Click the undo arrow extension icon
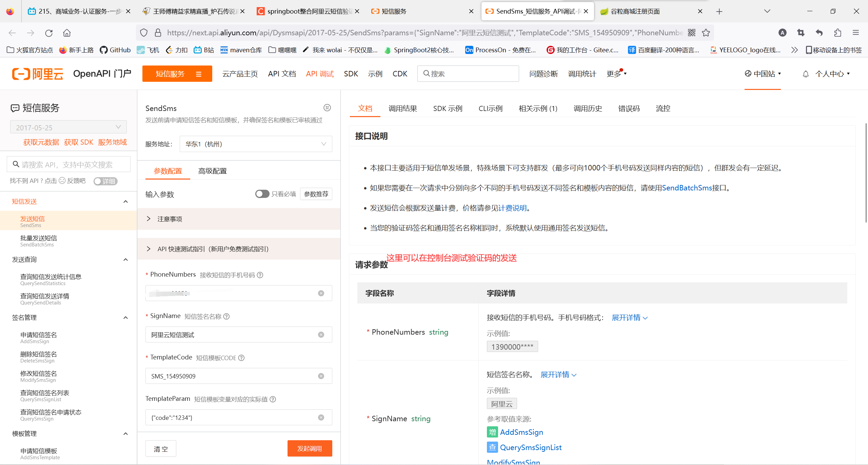This screenshot has width=868, height=465. [x=819, y=33]
